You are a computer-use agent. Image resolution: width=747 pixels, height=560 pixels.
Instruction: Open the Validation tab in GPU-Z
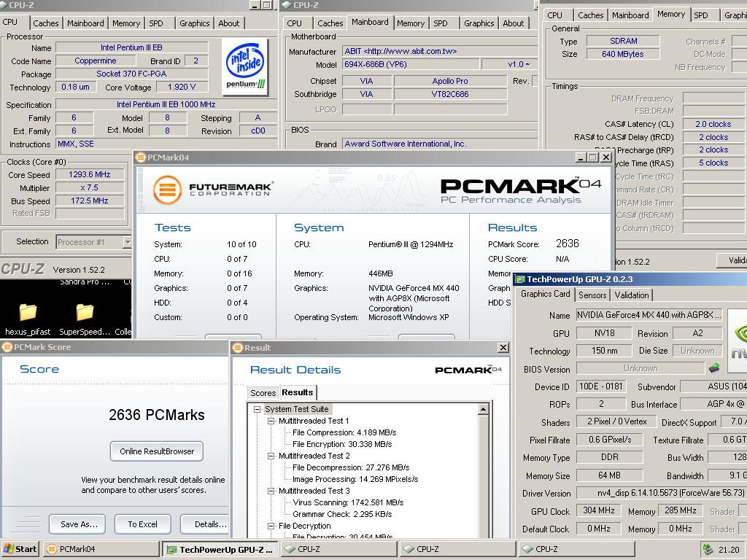pos(631,295)
